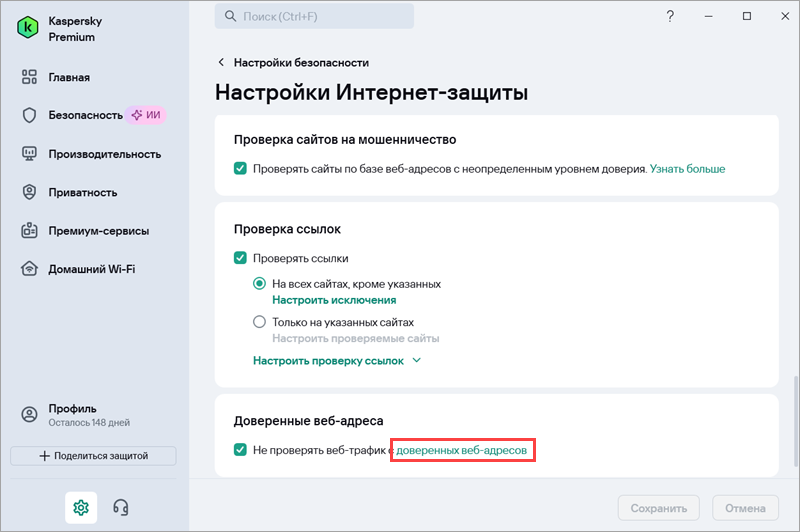The width and height of the screenshot is (800, 532).
Task: Click the Профиль avatar icon
Action: [x=29, y=414]
